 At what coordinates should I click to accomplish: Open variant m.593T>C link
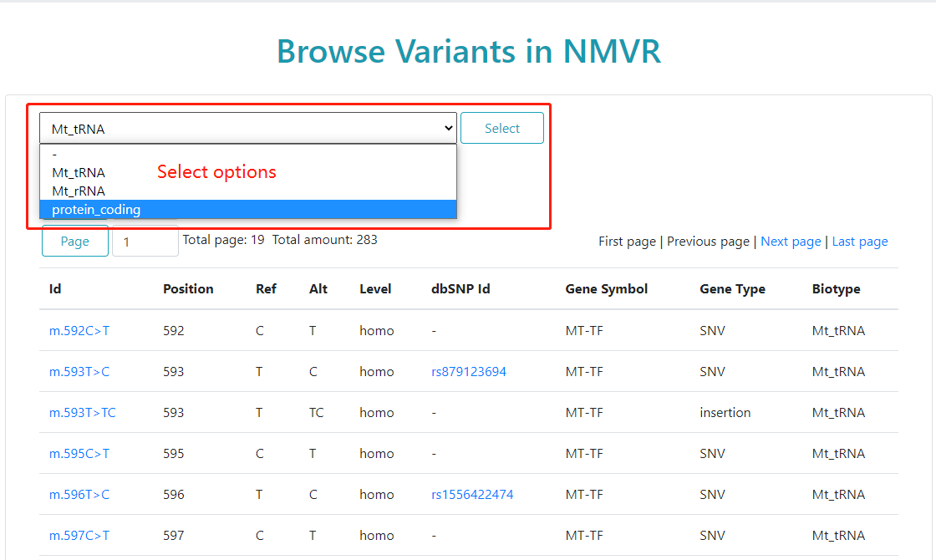coord(79,372)
